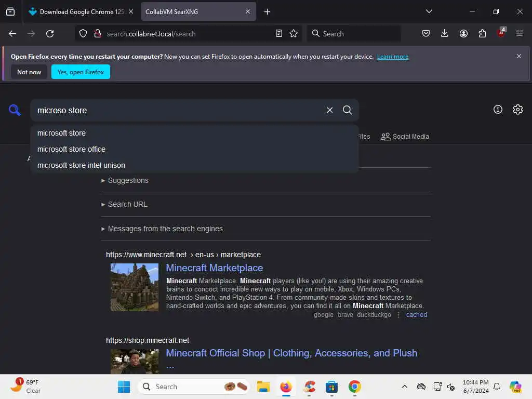Viewport: 532px width, 399px height.
Task: Open tracking protection shield icon
Action: point(83,34)
